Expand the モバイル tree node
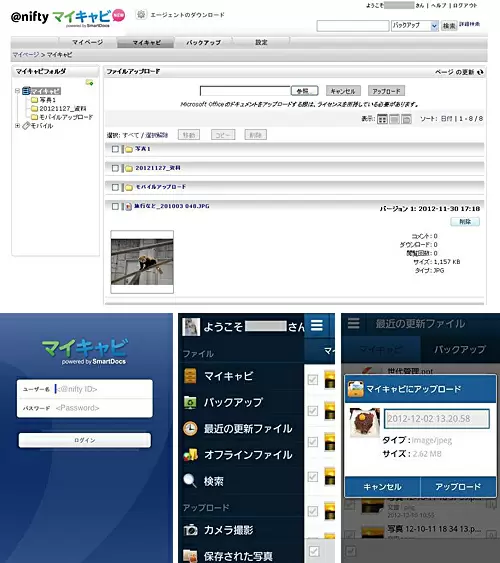This screenshot has height=563, width=500. click(x=17, y=126)
